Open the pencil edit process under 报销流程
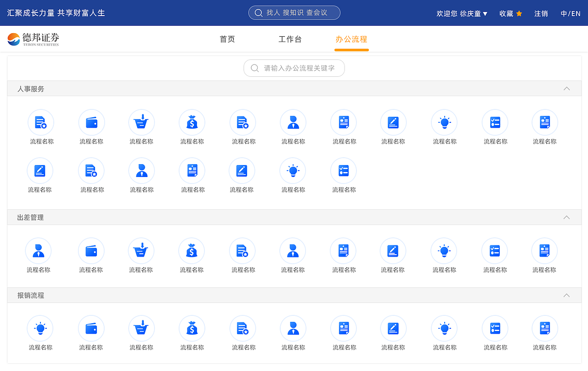 [393, 329]
